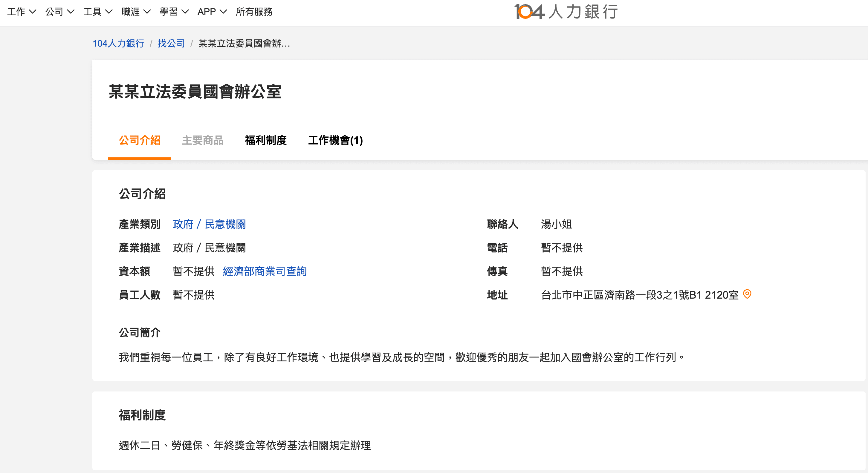Expand the 學習 navigation dropdown
868x473 pixels.
coord(174,12)
